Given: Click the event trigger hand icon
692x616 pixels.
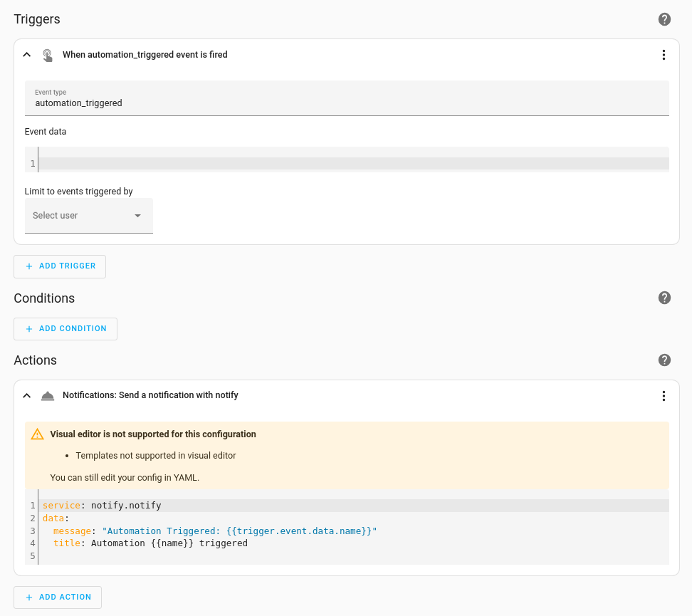Looking at the screenshot, I should coord(48,56).
